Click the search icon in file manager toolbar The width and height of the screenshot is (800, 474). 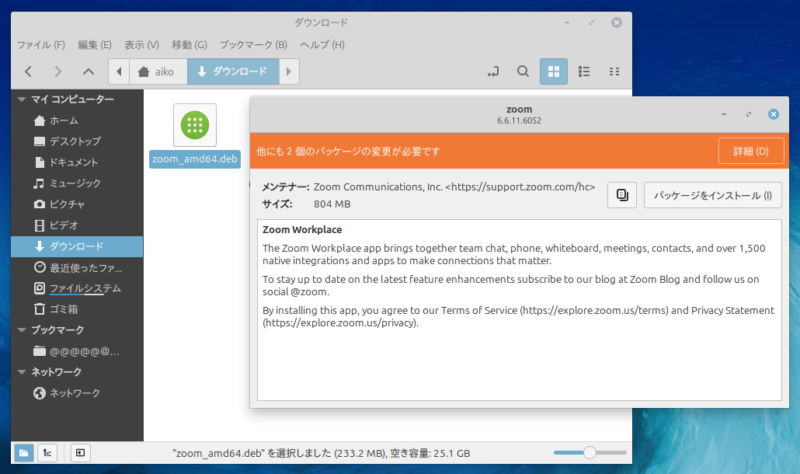pyautogui.click(x=522, y=72)
